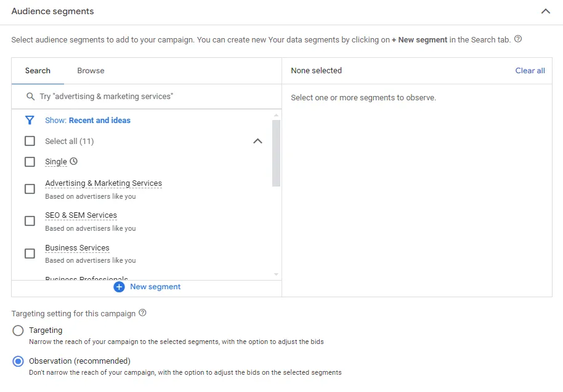Check Advertising & Marketing Services checkbox

pos(30,189)
